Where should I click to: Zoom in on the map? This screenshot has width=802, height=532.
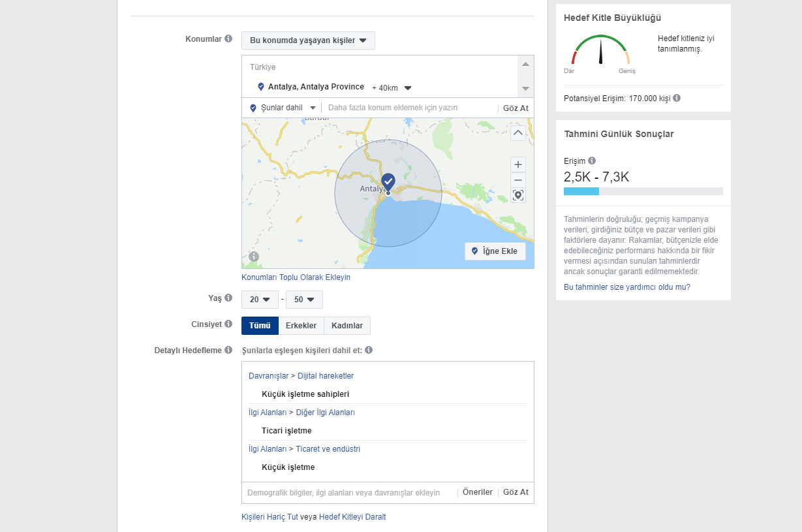click(518, 164)
